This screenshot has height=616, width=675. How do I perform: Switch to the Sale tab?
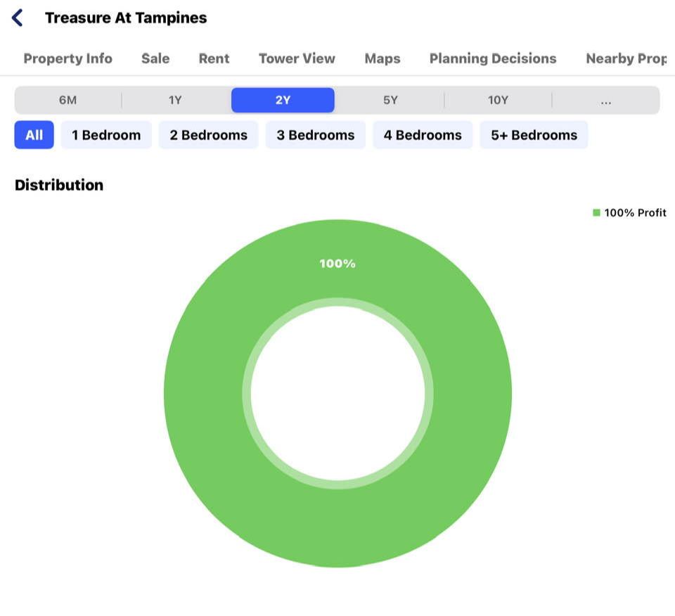[155, 58]
